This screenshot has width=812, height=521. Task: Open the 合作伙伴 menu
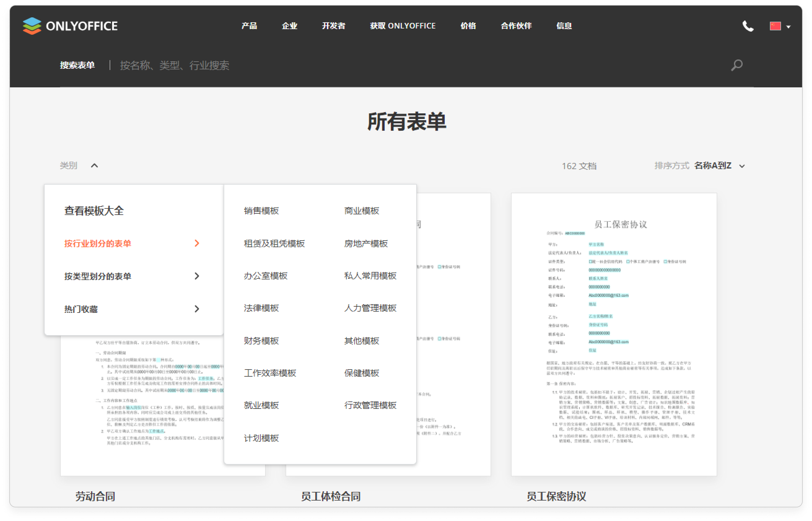coord(516,26)
